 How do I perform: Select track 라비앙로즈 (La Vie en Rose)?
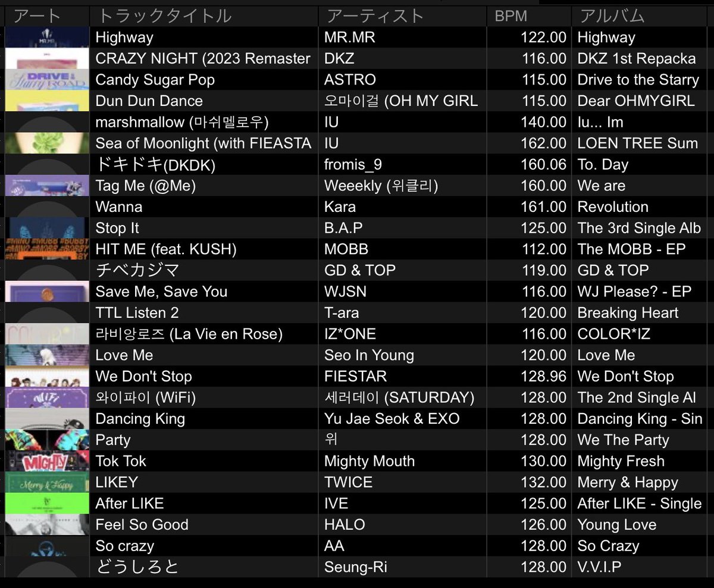189,334
